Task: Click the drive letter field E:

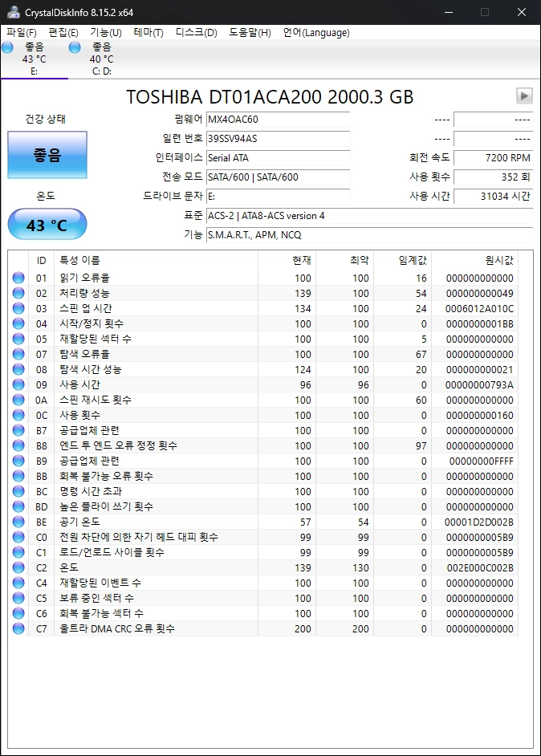Action: [279, 197]
